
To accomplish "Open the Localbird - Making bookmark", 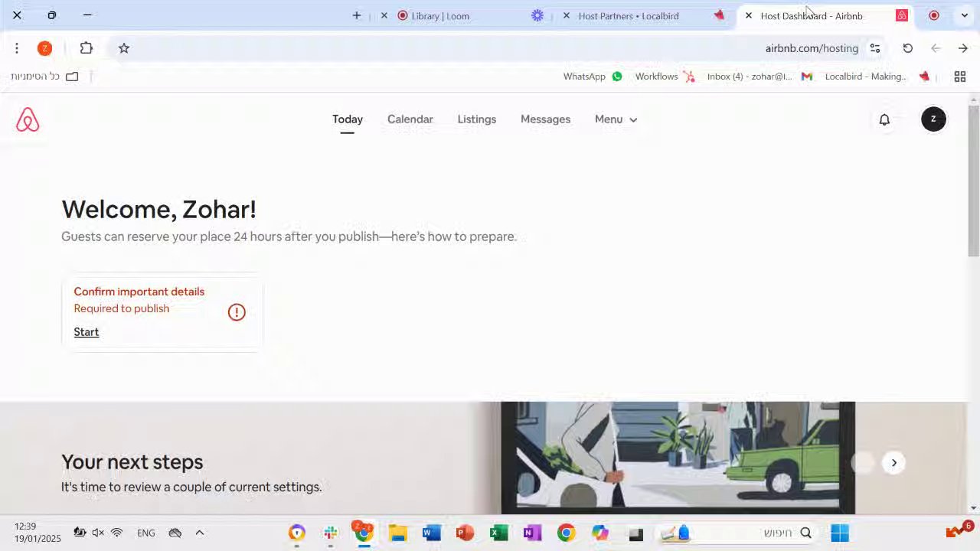I will tap(877, 77).
